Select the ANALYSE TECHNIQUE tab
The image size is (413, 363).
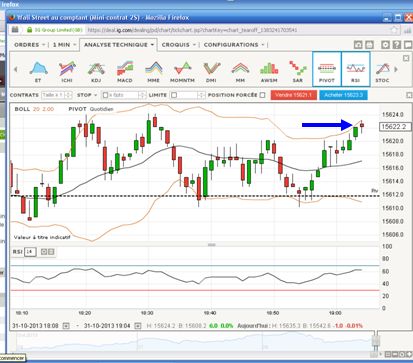[118, 45]
